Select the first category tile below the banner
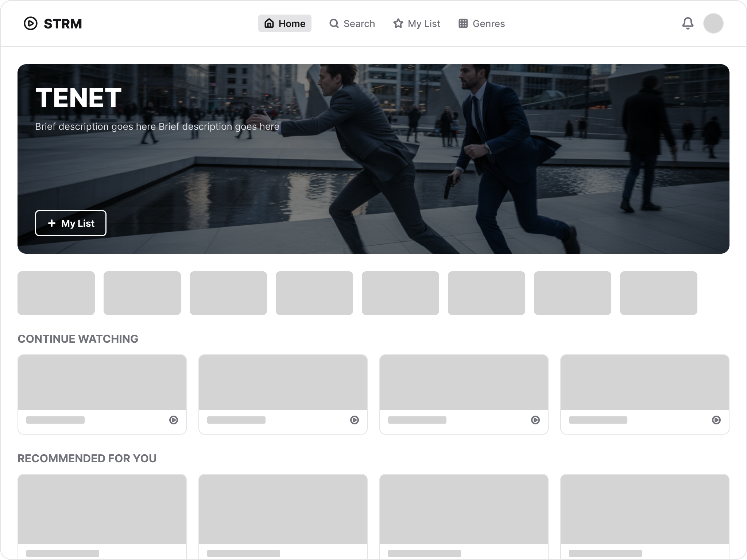Image resolution: width=747 pixels, height=560 pixels. tap(56, 293)
